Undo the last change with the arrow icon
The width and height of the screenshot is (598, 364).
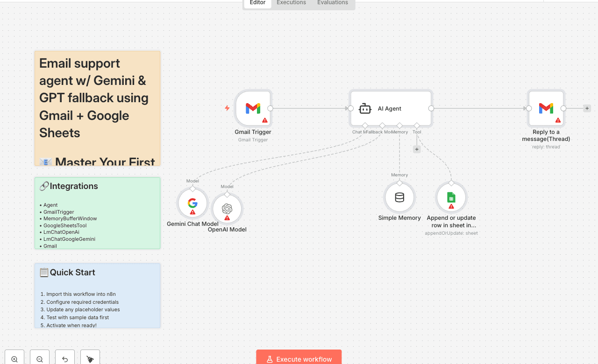64,359
